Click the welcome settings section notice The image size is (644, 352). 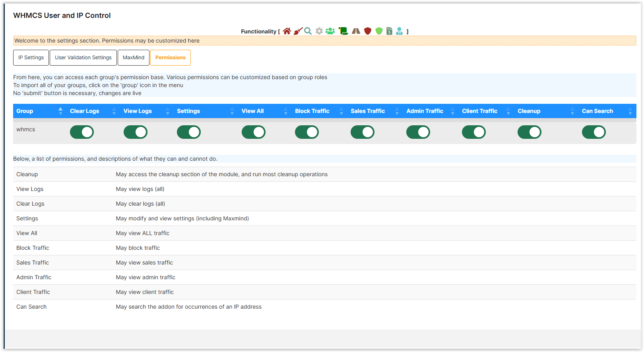coord(324,41)
